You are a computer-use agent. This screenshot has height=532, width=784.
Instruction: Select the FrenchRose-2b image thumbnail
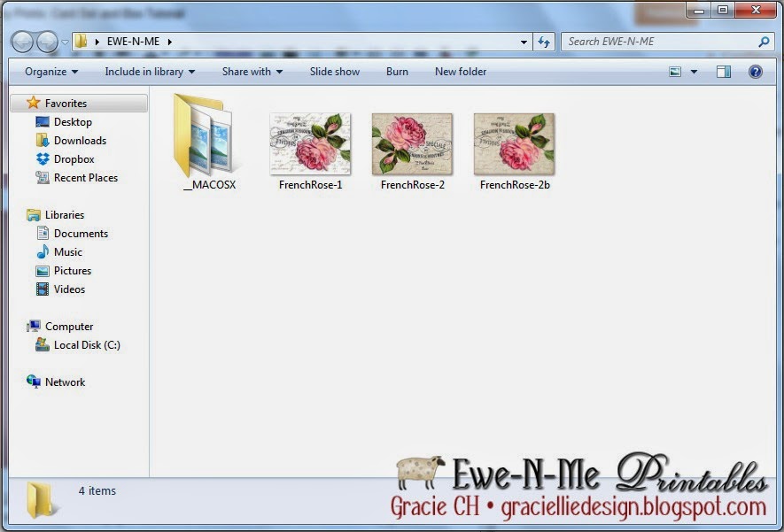[x=514, y=143]
